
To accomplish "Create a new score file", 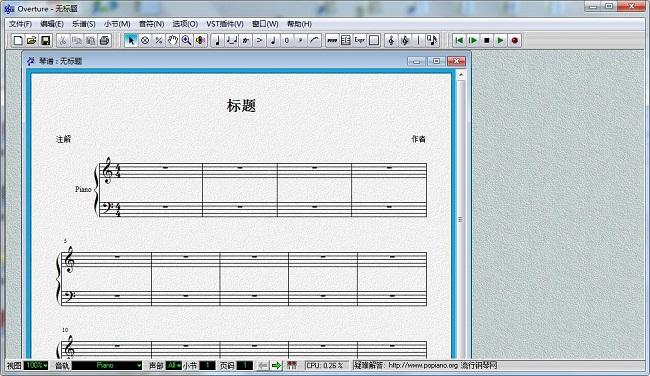I will (18, 40).
